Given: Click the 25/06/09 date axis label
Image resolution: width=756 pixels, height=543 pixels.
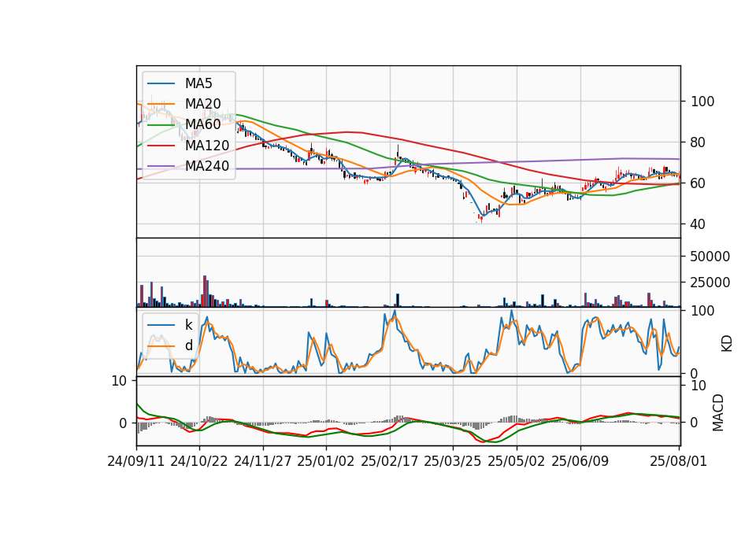Looking at the screenshot, I should [x=580, y=461].
